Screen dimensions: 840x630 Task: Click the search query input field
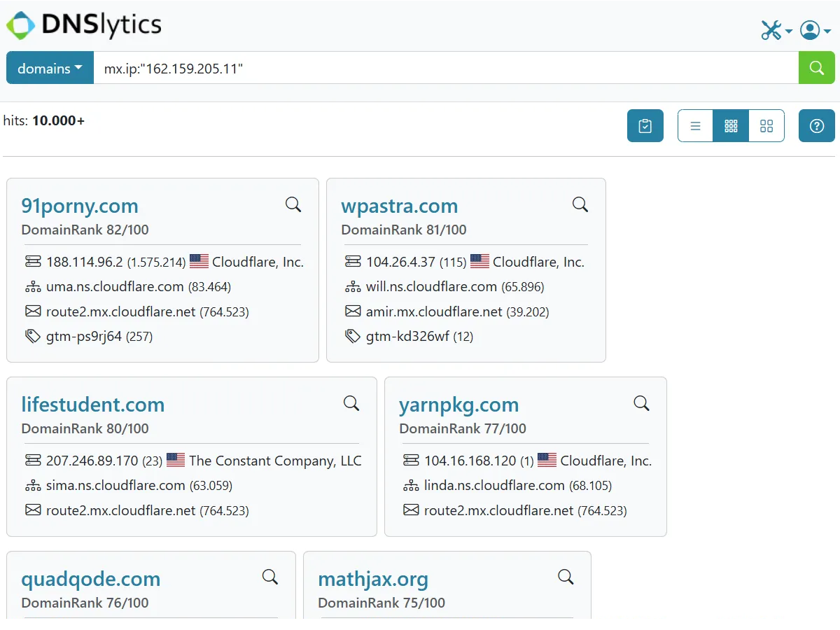[446, 68]
